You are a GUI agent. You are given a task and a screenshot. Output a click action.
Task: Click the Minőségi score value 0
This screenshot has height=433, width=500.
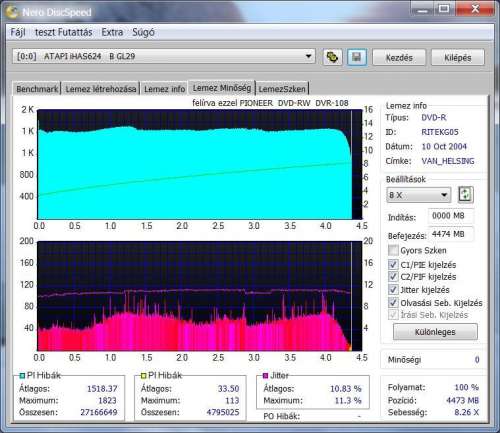point(477,360)
